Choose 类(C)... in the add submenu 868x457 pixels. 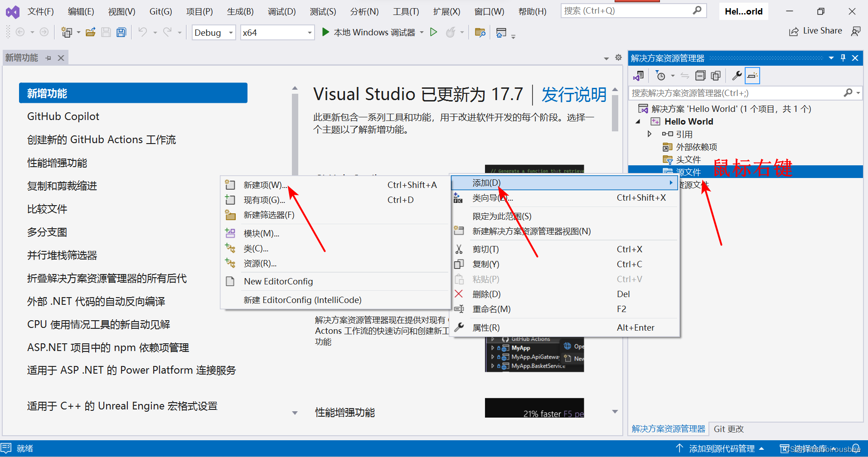[x=335, y=248]
